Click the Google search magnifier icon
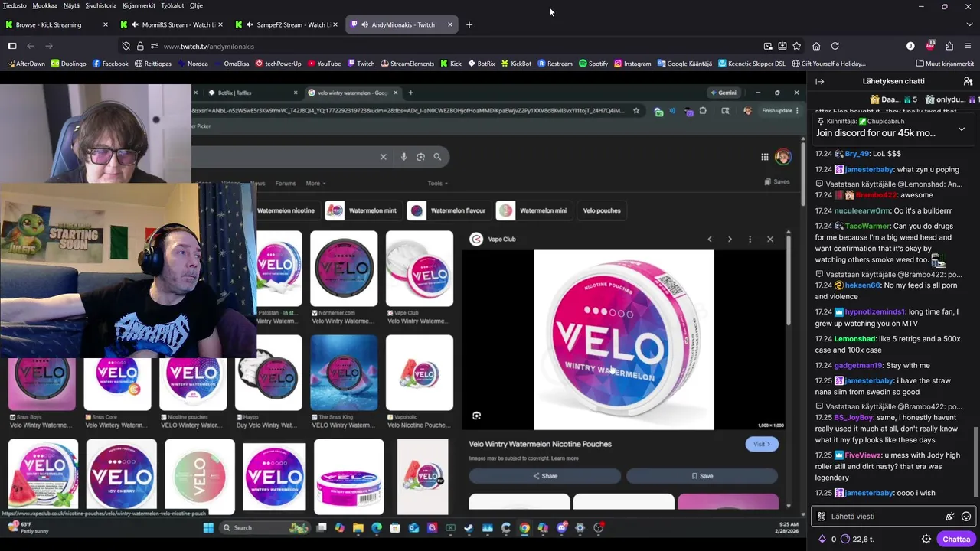980x551 pixels. [437, 157]
